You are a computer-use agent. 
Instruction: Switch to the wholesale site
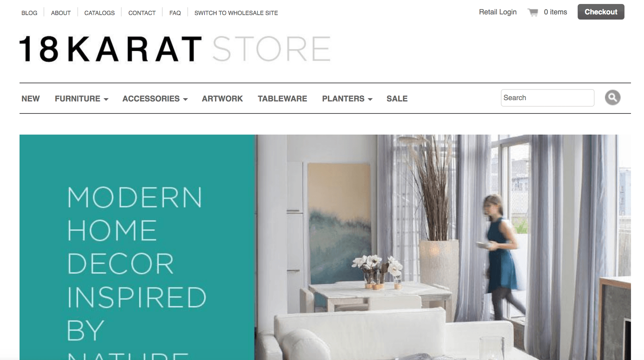pyautogui.click(x=236, y=13)
